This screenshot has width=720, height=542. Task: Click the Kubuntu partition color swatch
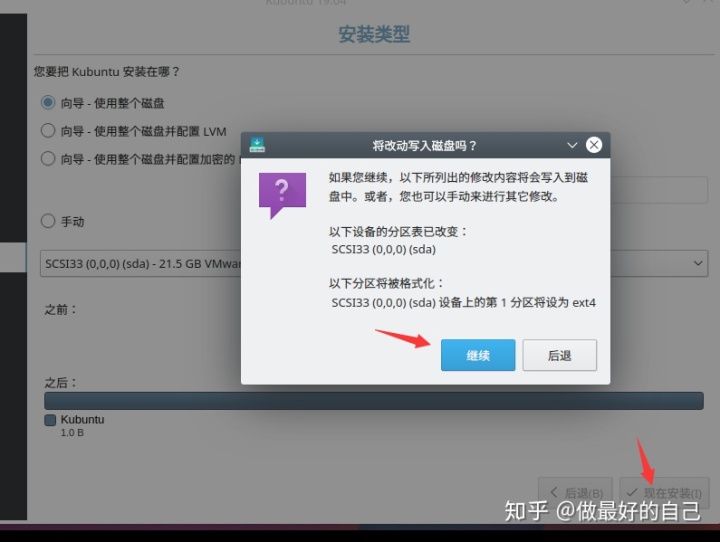click(x=50, y=420)
